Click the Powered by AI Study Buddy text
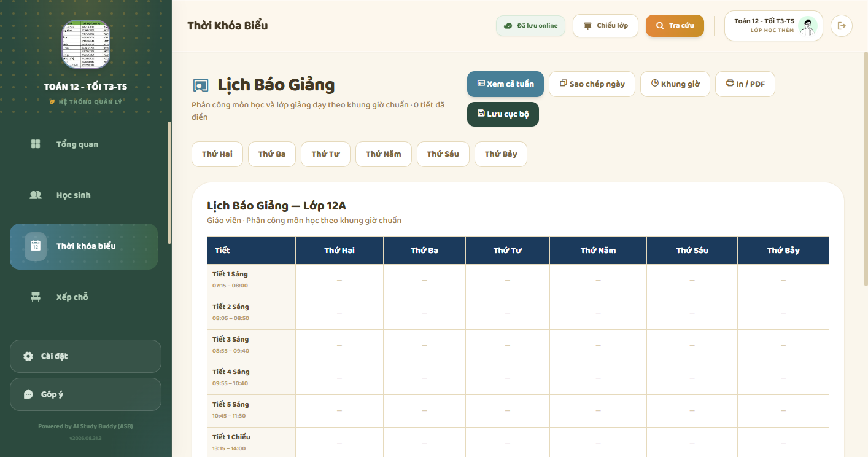This screenshot has width=868, height=457. point(85,426)
